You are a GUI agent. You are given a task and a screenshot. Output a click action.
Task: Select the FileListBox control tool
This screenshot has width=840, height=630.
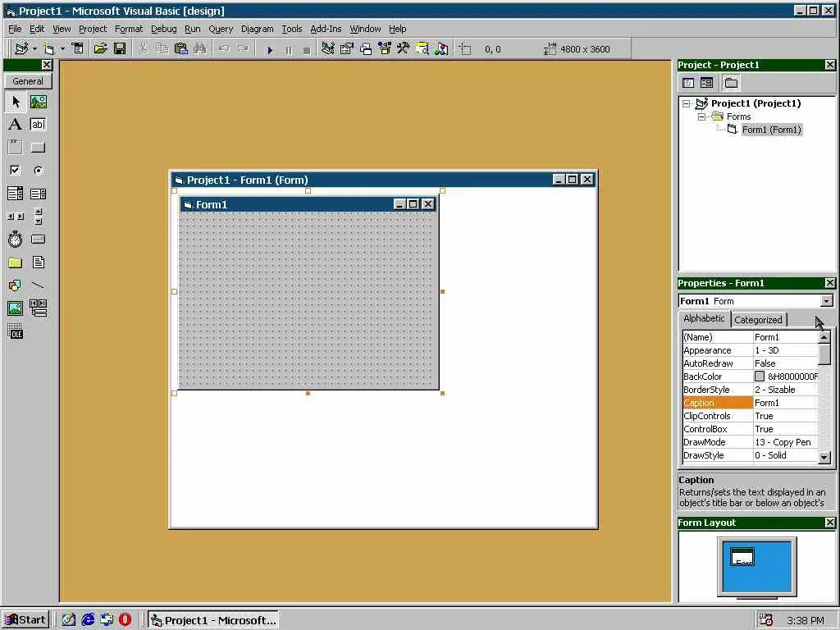38,262
